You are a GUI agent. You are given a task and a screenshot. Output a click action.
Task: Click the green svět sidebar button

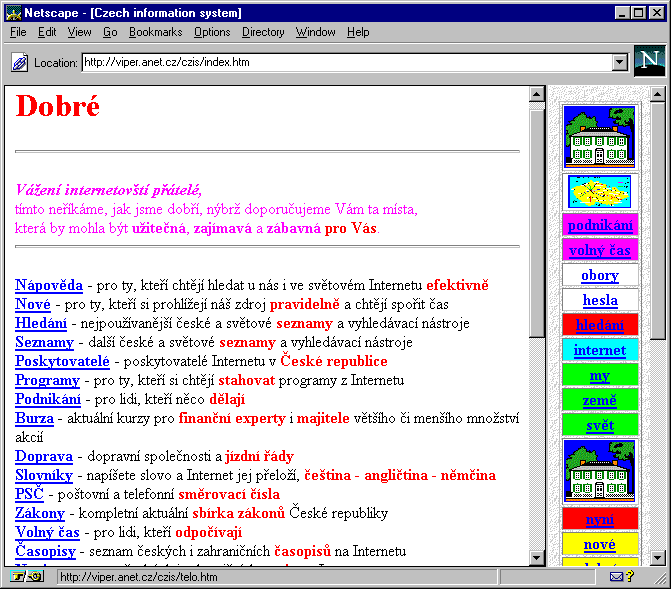600,425
